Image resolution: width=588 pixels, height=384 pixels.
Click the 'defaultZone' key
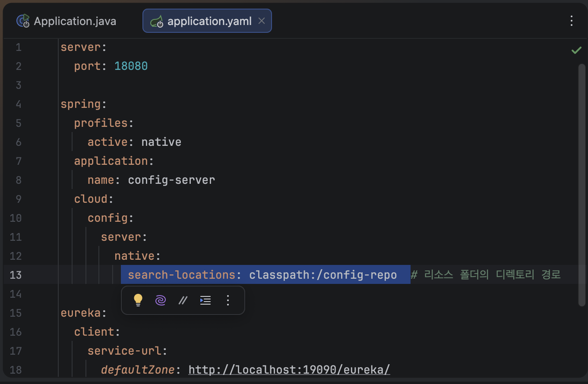click(x=138, y=370)
